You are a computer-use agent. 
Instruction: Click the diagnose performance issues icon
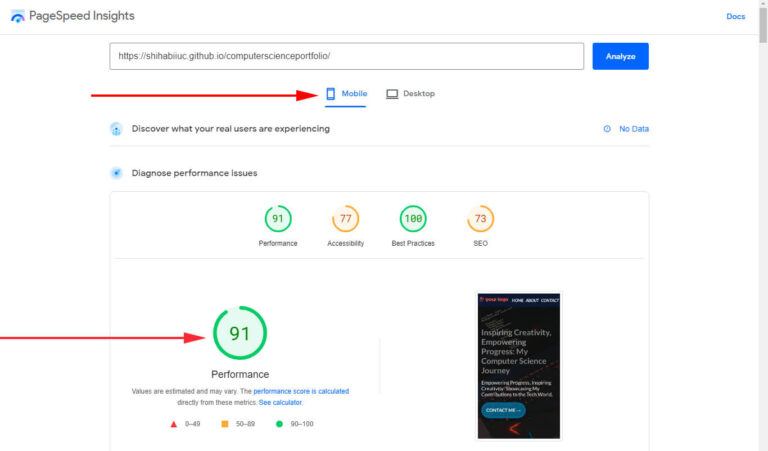tap(116, 173)
